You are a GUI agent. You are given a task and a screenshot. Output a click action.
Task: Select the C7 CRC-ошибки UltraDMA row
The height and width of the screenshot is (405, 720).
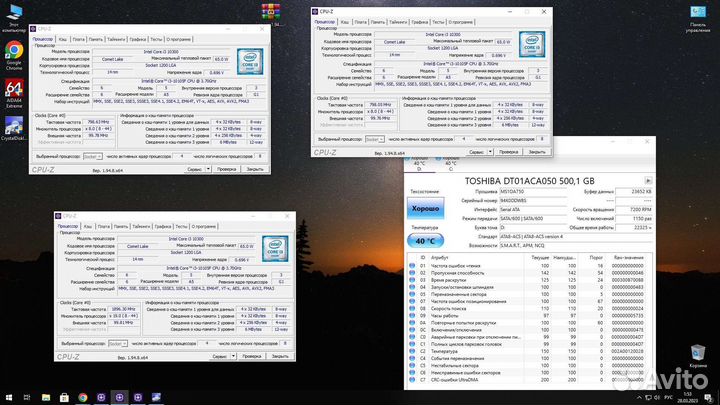(528, 380)
